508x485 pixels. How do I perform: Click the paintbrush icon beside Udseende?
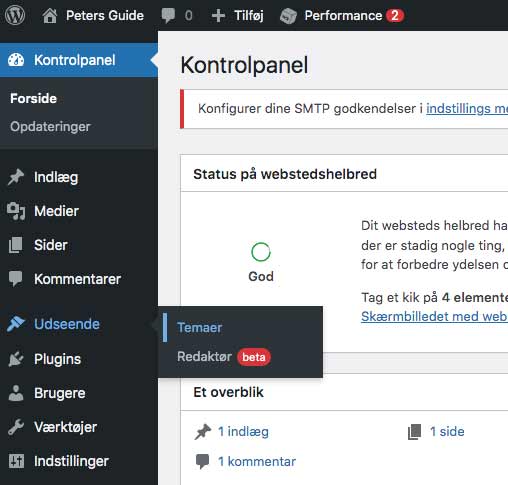coord(16,324)
